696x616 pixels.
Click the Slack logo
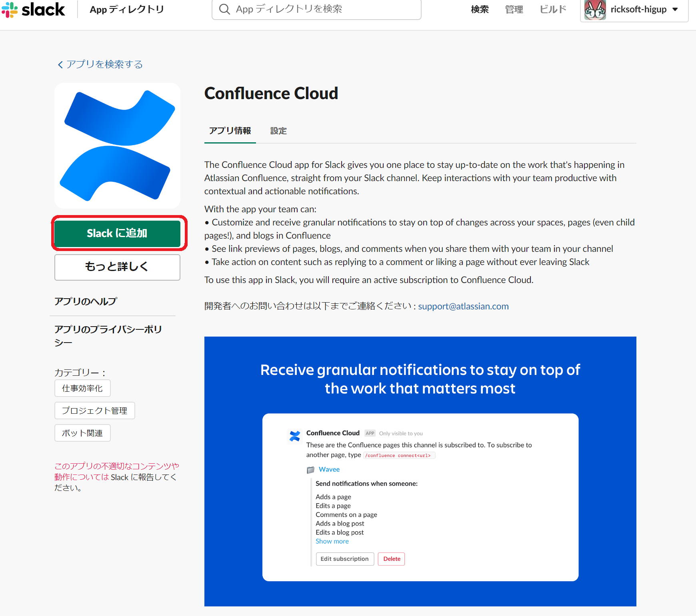33,10
